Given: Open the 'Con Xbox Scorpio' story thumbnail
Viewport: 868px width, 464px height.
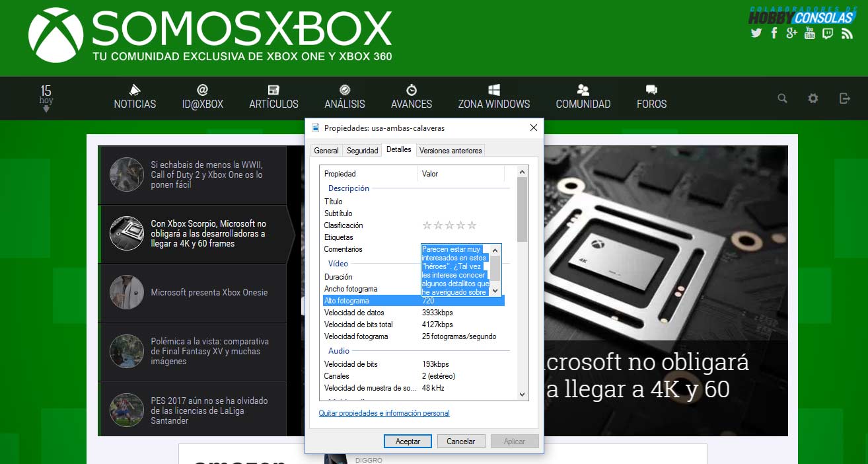Looking at the screenshot, I should pyautogui.click(x=127, y=233).
